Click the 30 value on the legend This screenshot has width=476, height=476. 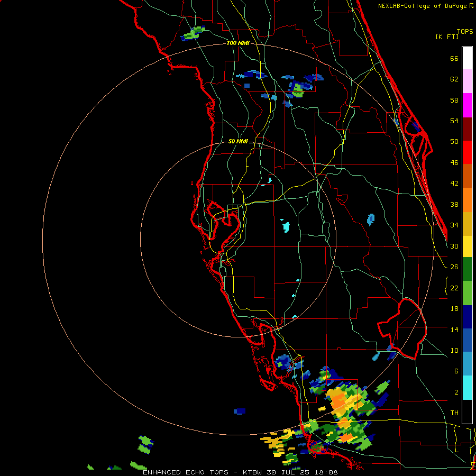[x=454, y=246]
